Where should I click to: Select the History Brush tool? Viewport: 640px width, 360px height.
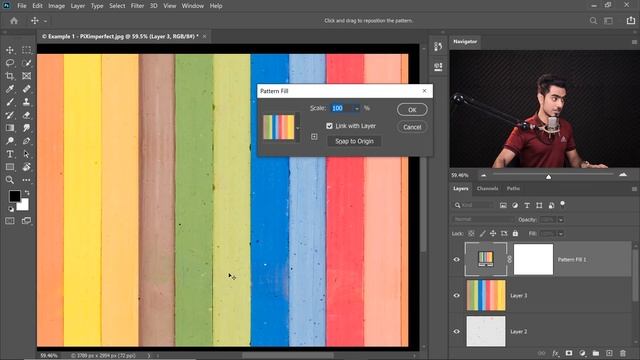pyautogui.click(x=10, y=115)
